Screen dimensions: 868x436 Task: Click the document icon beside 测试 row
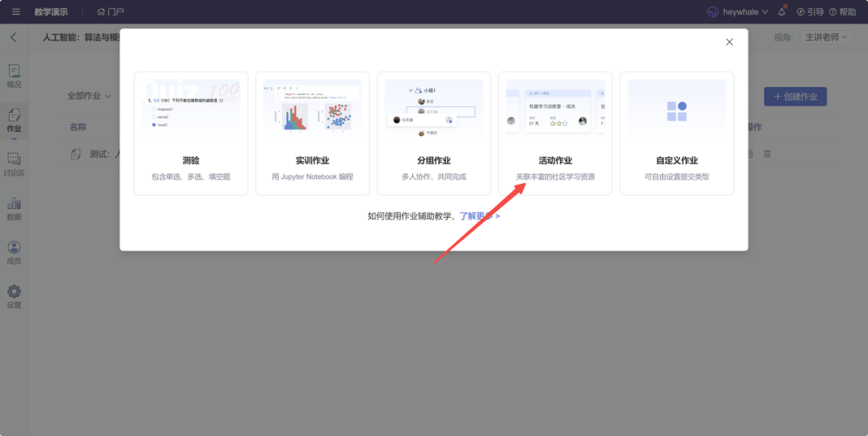(76, 154)
